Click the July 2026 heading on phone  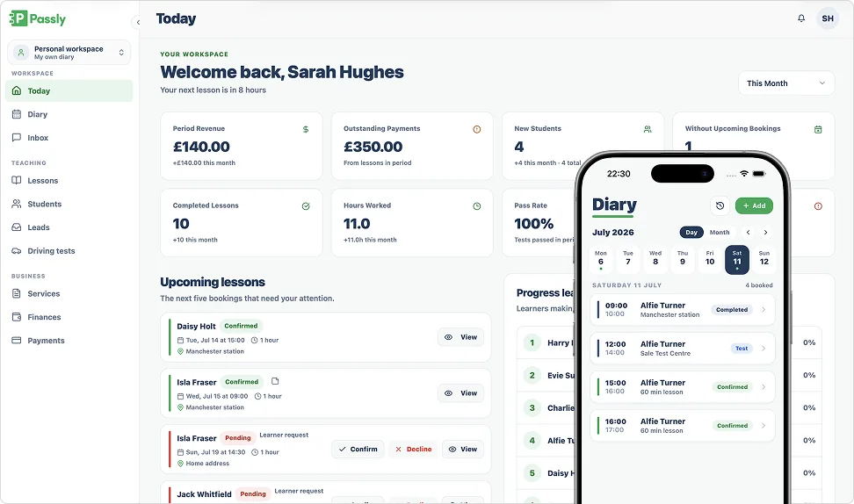(x=612, y=233)
